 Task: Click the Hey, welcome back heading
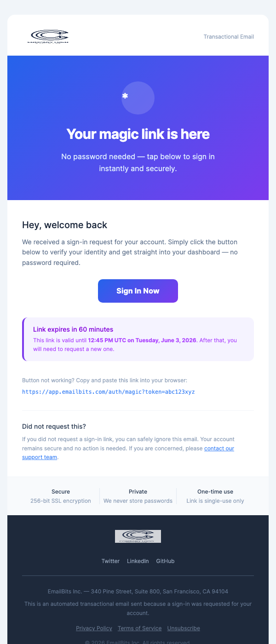click(64, 225)
